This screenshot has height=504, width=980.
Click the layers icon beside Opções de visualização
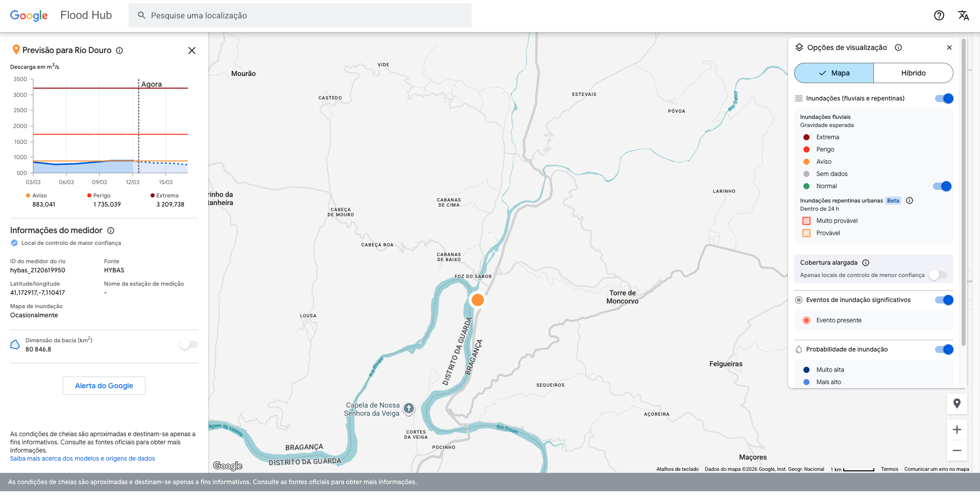tap(799, 47)
